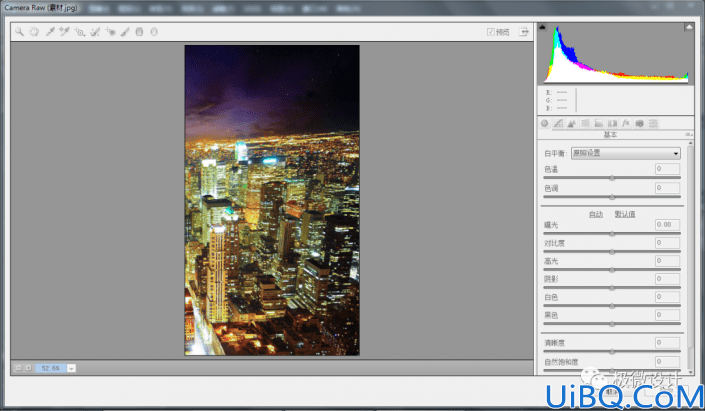
Task: Open the Presets panel tab
Action: click(x=653, y=123)
